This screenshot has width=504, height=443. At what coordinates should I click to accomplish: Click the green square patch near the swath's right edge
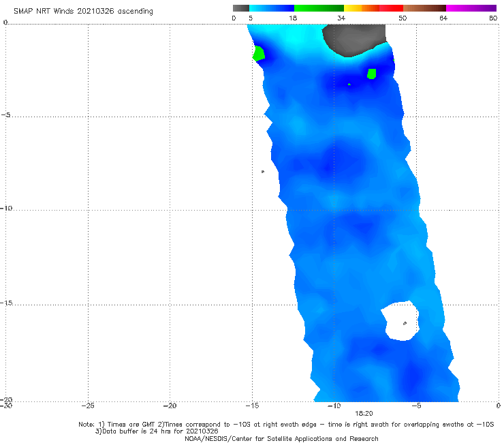pyautogui.click(x=372, y=74)
